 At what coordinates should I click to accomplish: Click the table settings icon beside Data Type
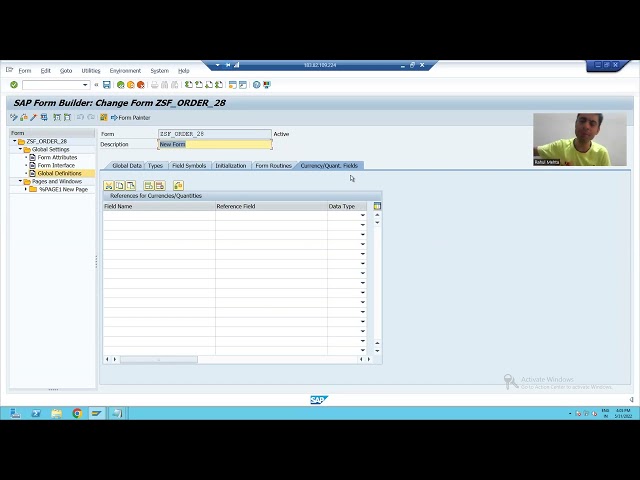(377, 206)
